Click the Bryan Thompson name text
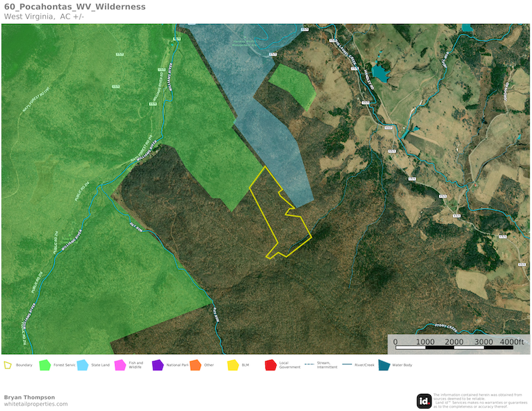Screen dimensions: 532x411 pos(31,397)
